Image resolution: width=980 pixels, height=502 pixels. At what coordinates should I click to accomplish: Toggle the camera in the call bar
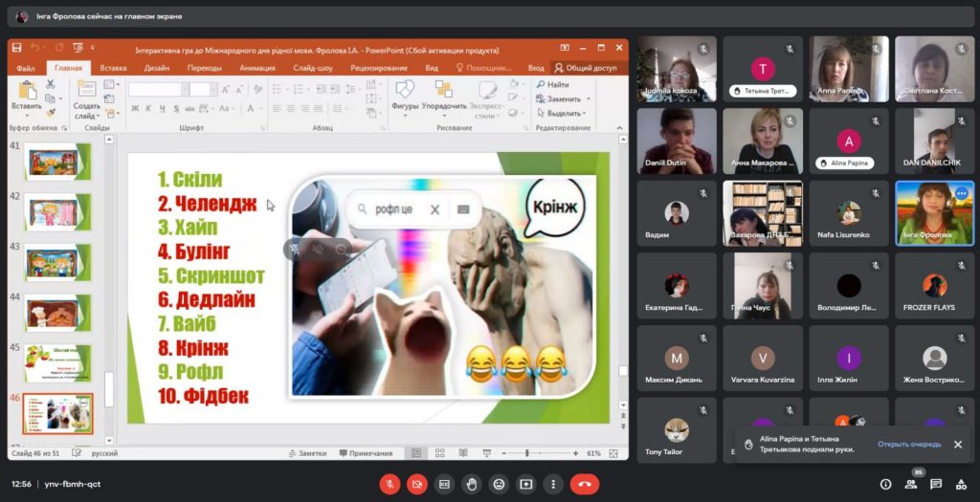pyautogui.click(x=417, y=484)
